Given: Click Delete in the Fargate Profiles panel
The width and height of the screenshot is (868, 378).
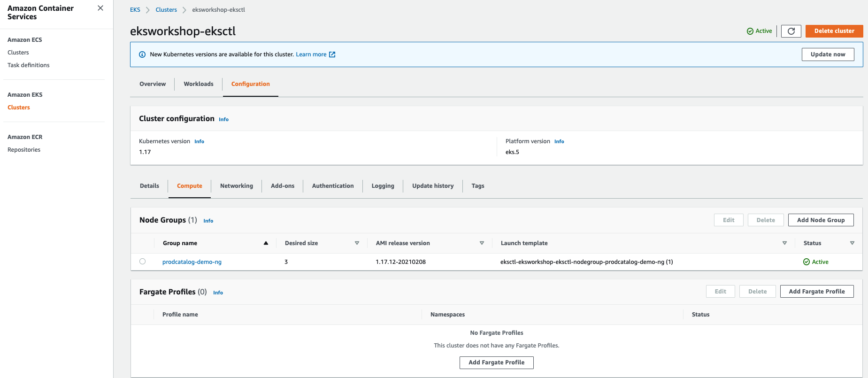Looking at the screenshot, I should tap(758, 292).
